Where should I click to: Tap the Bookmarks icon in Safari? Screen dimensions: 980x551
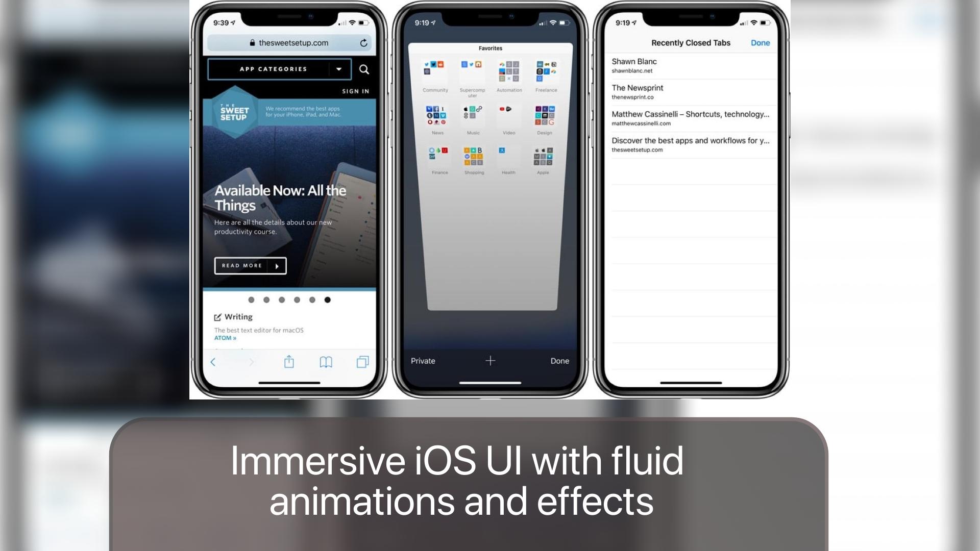[327, 361]
